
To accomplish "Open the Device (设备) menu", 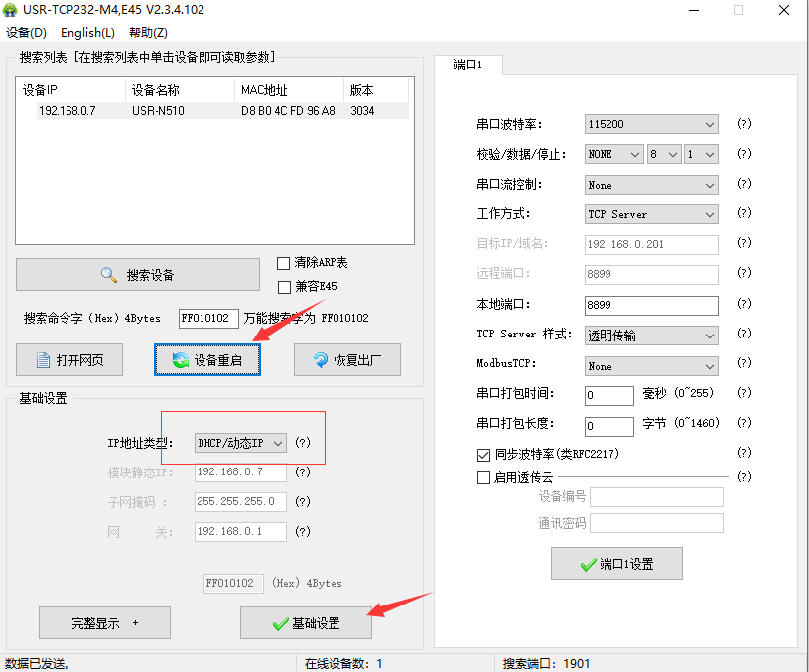I will point(26,33).
